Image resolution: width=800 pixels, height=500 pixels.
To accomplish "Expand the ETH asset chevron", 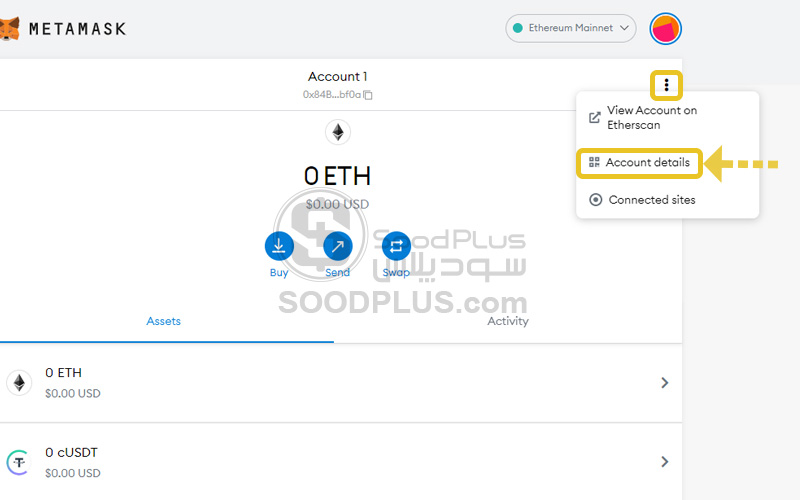I will [664, 383].
